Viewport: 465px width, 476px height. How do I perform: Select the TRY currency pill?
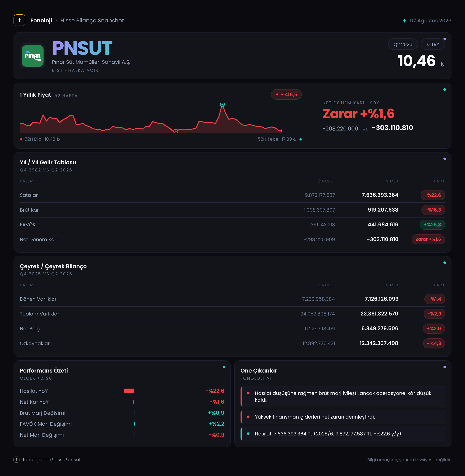point(432,44)
